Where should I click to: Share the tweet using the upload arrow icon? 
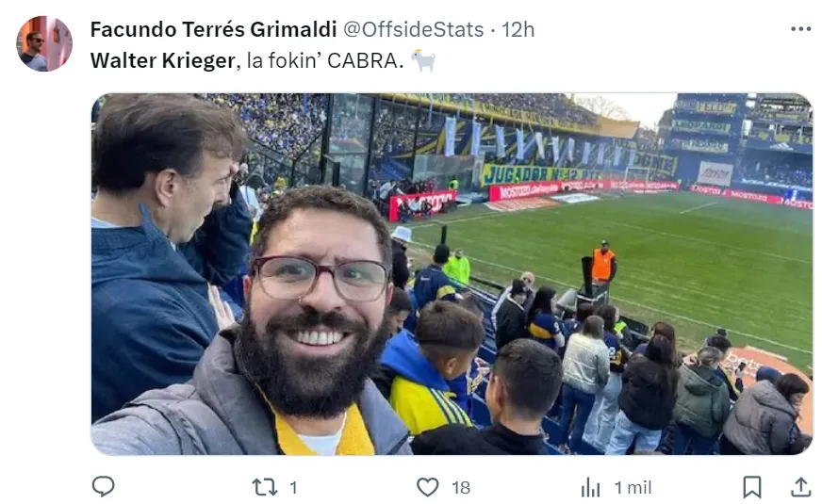click(x=800, y=487)
